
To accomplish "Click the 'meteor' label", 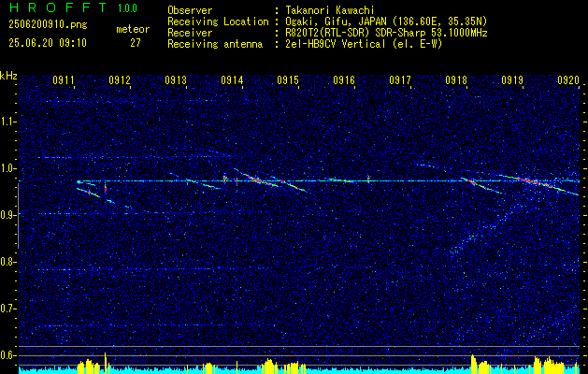I will [x=133, y=29].
